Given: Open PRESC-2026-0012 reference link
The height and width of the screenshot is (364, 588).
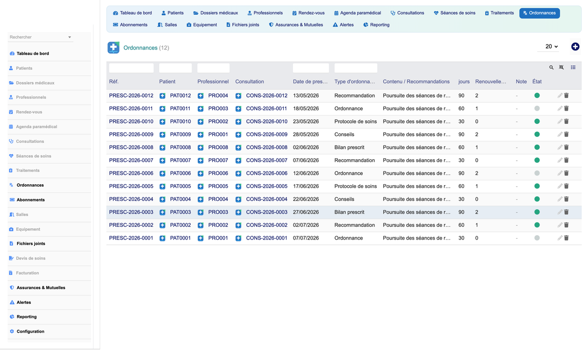Looking at the screenshot, I should click(131, 96).
